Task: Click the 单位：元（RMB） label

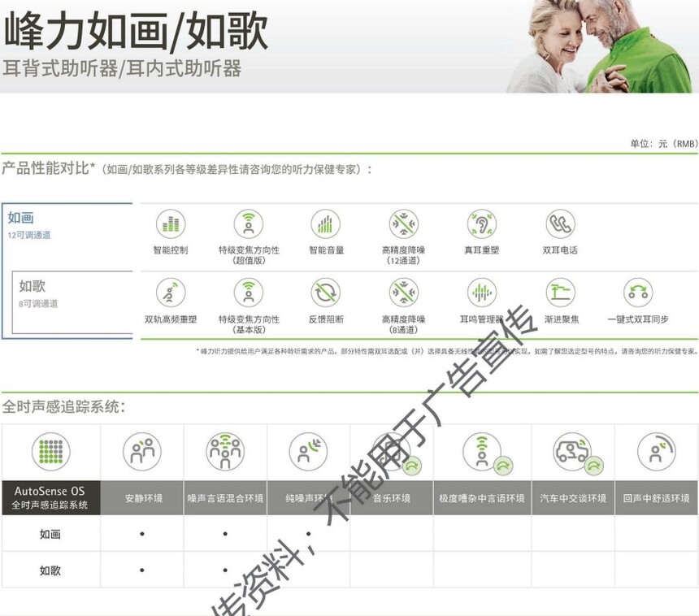Action: [664, 144]
